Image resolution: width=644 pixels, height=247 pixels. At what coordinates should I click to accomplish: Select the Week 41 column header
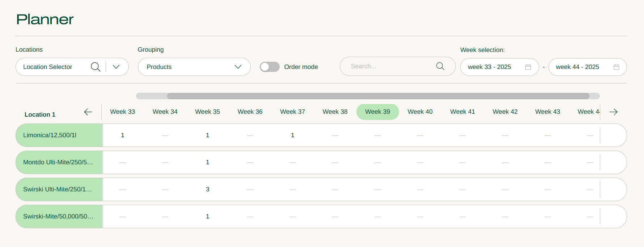(x=463, y=112)
